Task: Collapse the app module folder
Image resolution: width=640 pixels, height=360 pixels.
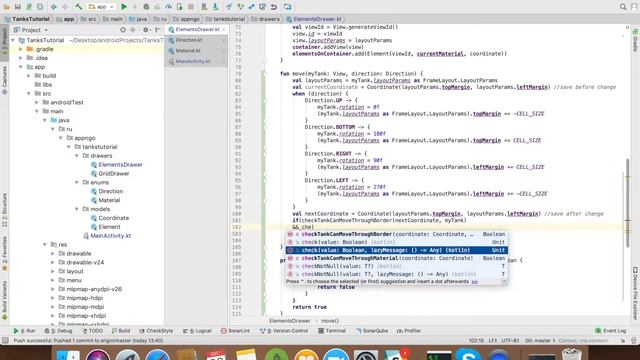Action: tap(21, 67)
